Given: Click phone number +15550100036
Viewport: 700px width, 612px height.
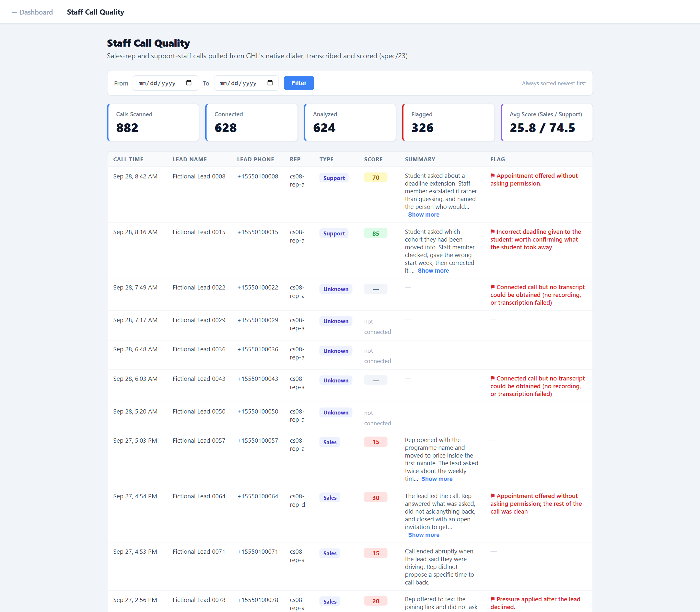Looking at the screenshot, I should click(258, 349).
